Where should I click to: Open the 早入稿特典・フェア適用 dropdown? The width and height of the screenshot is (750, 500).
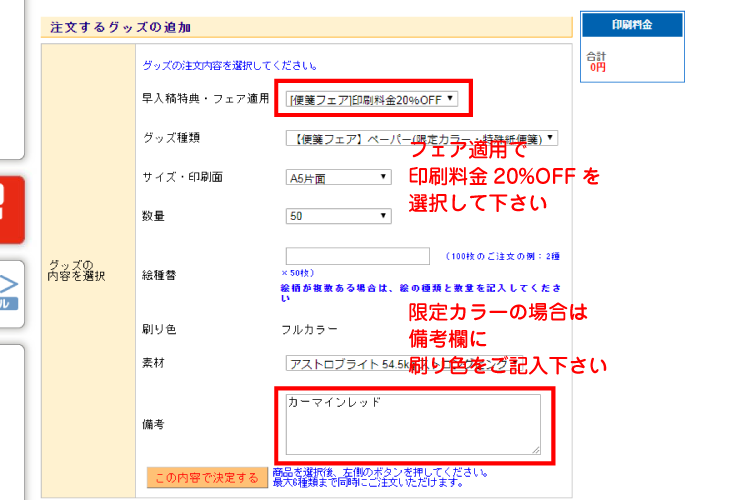pos(372,99)
